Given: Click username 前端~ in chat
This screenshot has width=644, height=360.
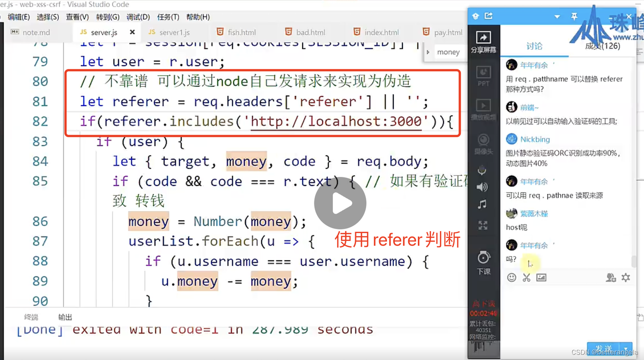Looking at the screenshot, I should pos(529,107).
